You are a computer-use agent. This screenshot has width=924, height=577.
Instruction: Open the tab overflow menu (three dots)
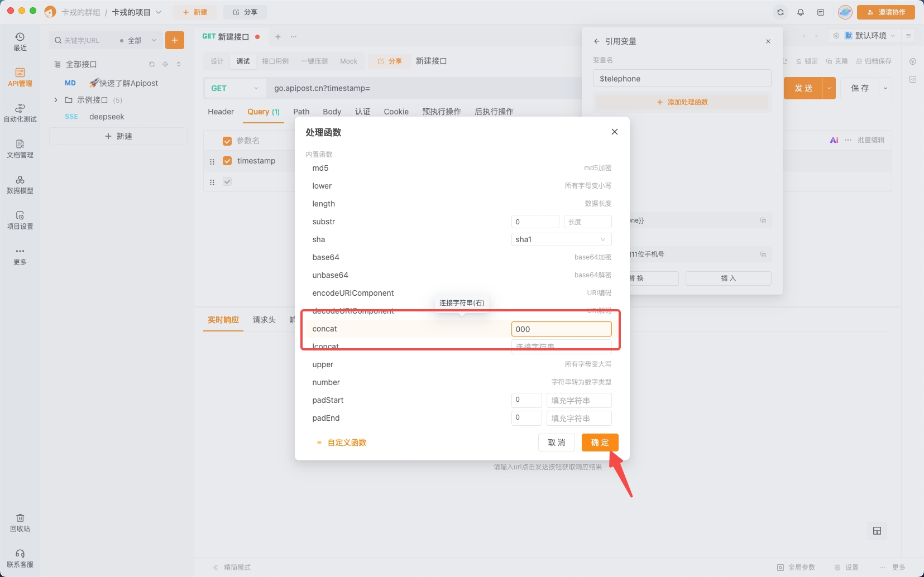pyautogui.click(x=294, y=37)
